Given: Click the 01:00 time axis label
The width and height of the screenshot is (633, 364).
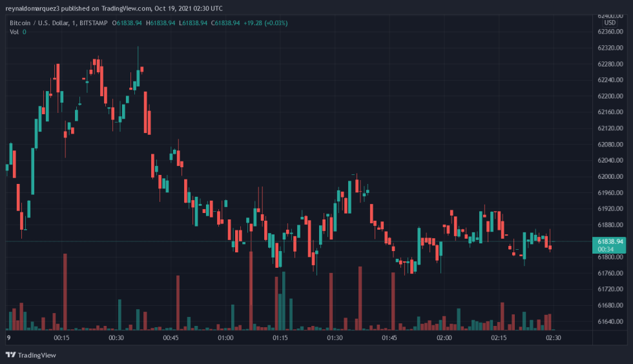Looking at the screenshot, I should pyautogui.click(x=225, y=338).
